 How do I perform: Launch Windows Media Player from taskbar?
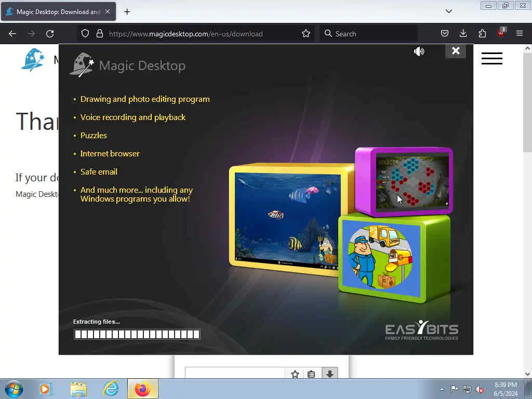click(x=45, y=389)
